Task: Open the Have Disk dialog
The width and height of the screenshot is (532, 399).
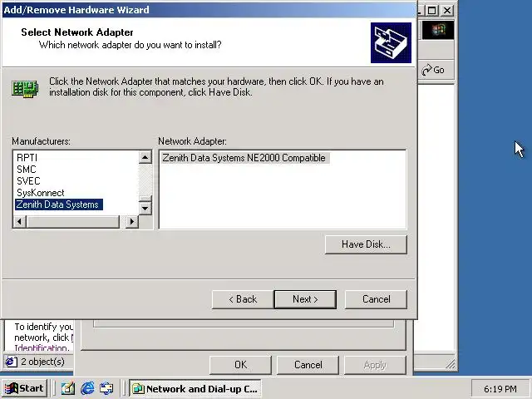Action: click(366, 244)
